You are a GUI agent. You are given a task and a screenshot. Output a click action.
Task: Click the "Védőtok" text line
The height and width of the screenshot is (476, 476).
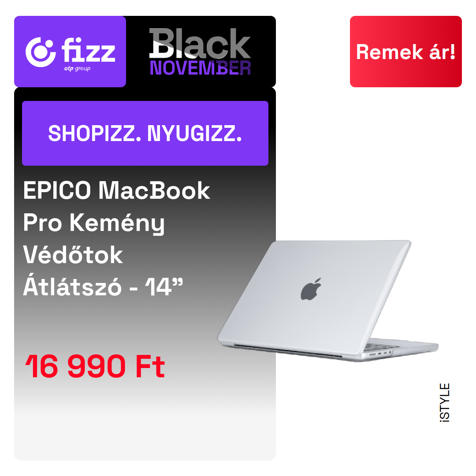[x=73, y=254]
